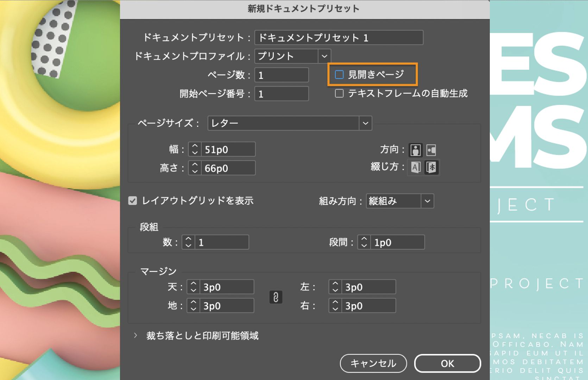Click the 左 margin value field
The width and height of the screenshot is (588, 380).
369,287
